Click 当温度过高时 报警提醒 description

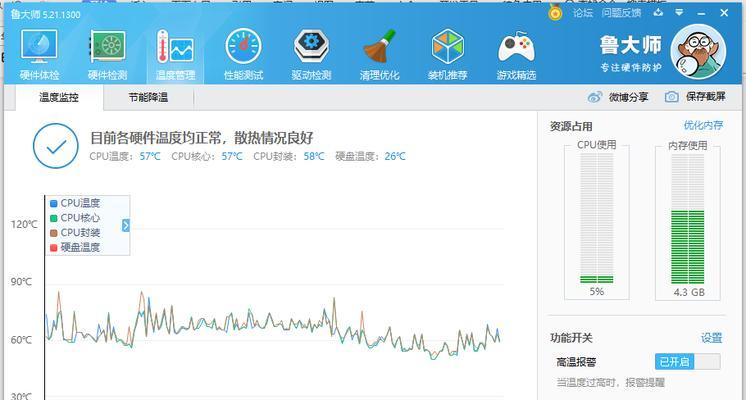(x=610, y=382)
